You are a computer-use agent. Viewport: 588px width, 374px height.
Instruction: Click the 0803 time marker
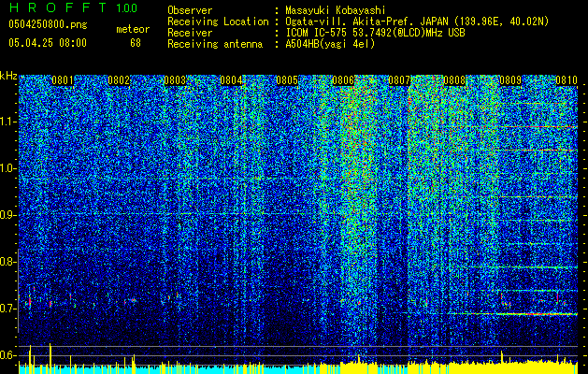175,80
